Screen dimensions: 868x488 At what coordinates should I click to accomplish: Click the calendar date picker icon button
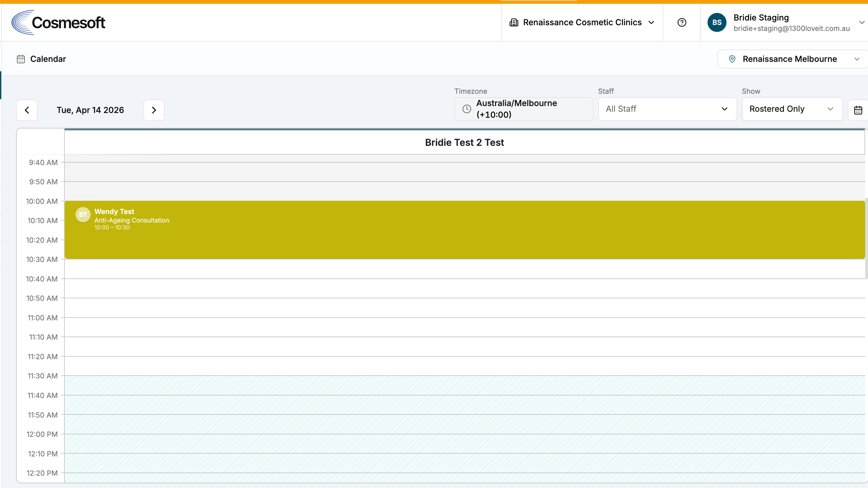point(858,110)
